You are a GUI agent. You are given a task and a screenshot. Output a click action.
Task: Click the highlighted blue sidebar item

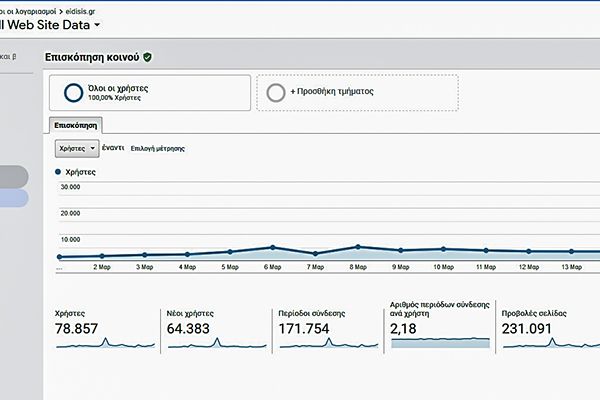click(x=14, y=198)
